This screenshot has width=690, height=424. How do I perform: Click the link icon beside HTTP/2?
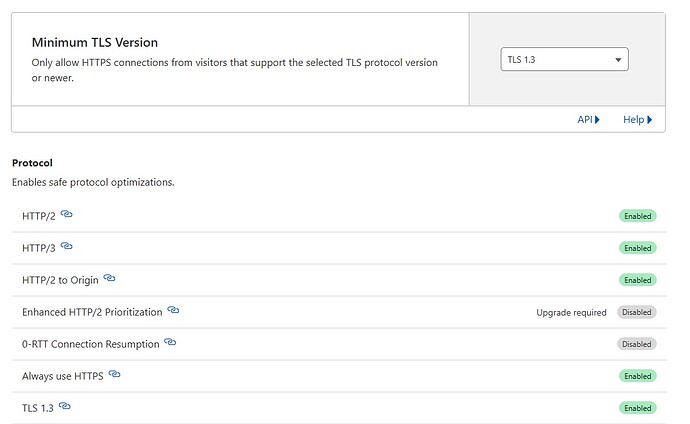point(67,214)
